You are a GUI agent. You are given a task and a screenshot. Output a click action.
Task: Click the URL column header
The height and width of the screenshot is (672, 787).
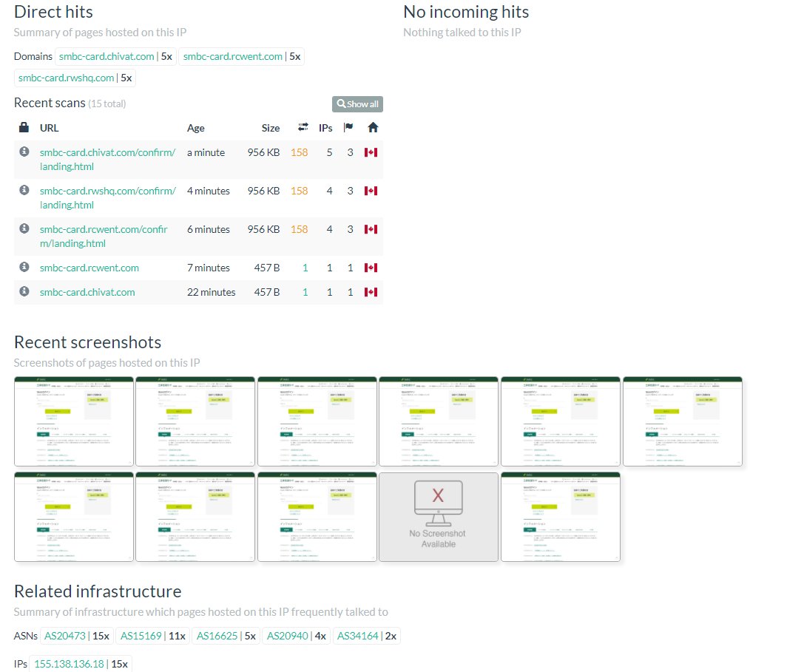point(49,128)
